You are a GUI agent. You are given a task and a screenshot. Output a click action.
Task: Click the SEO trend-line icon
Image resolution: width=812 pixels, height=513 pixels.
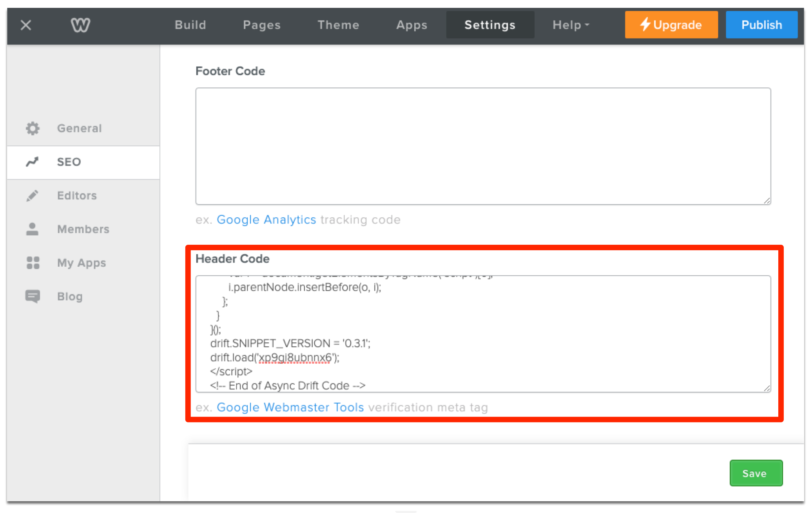click(x=33, y=162)
